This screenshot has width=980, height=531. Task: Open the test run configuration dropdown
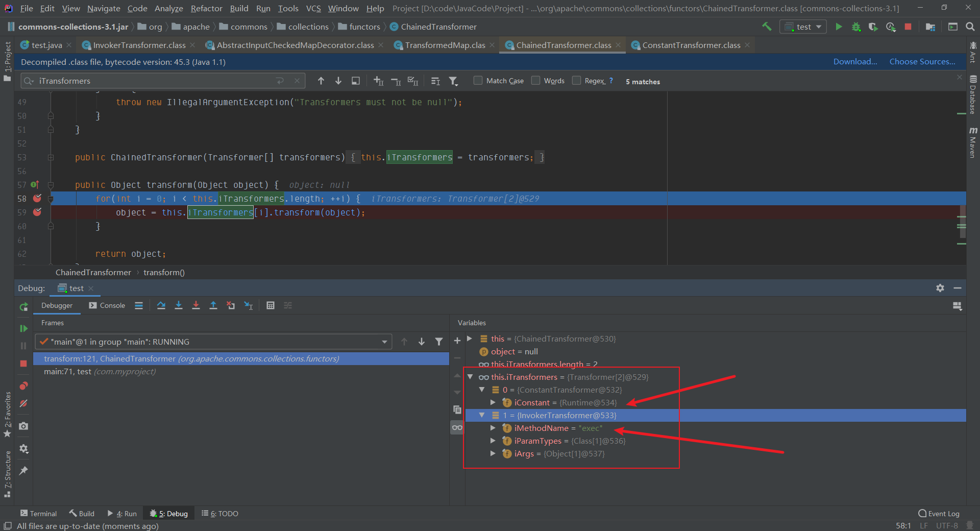[x=803, y=27]
